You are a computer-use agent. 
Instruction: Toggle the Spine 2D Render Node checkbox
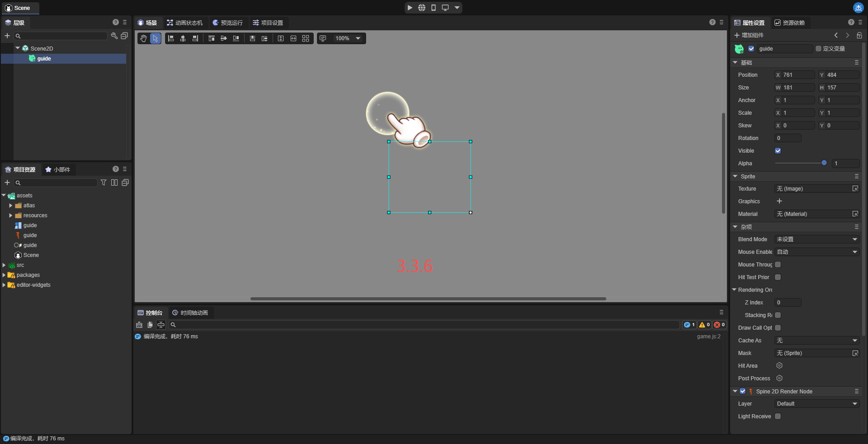pos(742,391)
